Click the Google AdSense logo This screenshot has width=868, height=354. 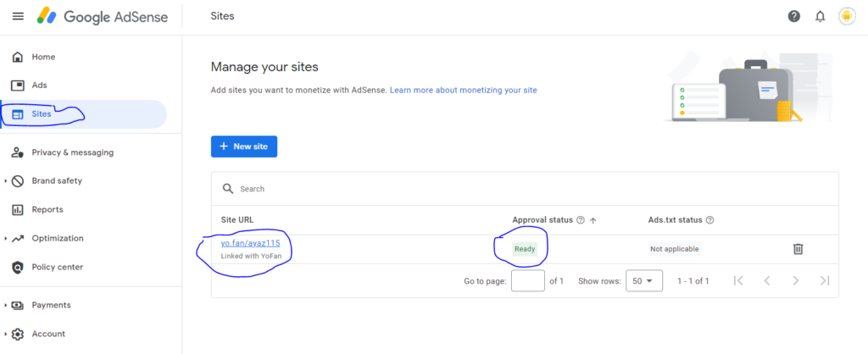click(103, 17)
